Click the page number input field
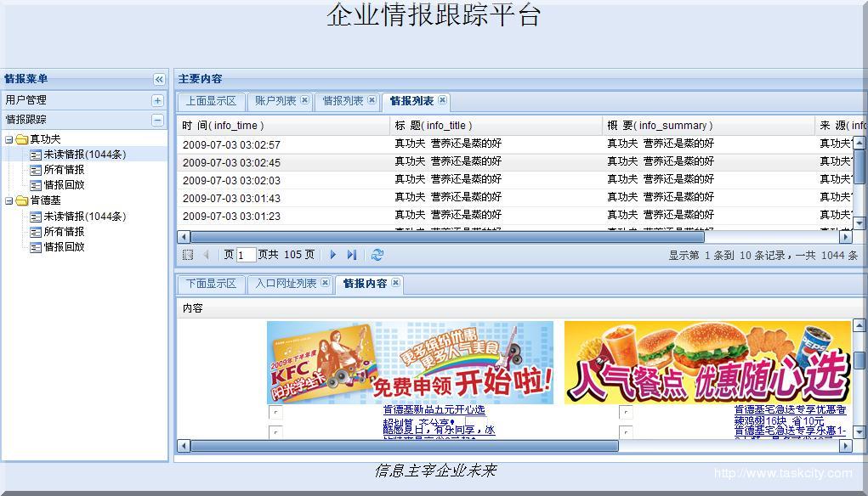 246,255
